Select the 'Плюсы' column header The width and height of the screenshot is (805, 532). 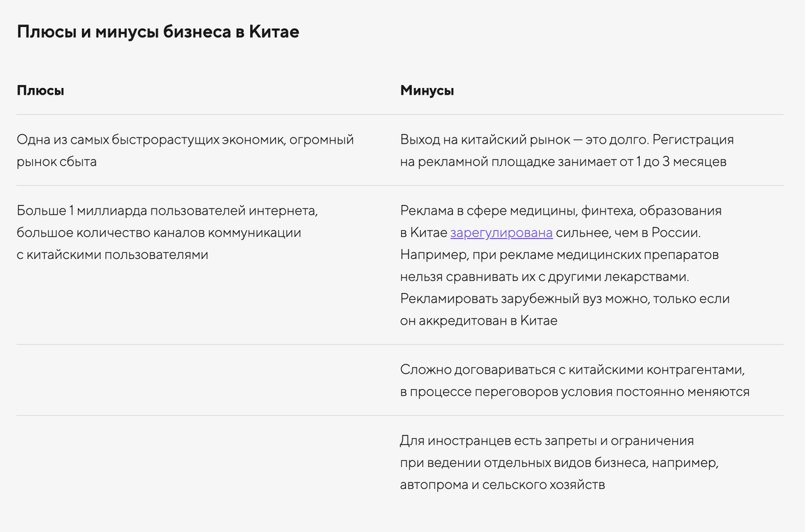click(x=40, y=90)
